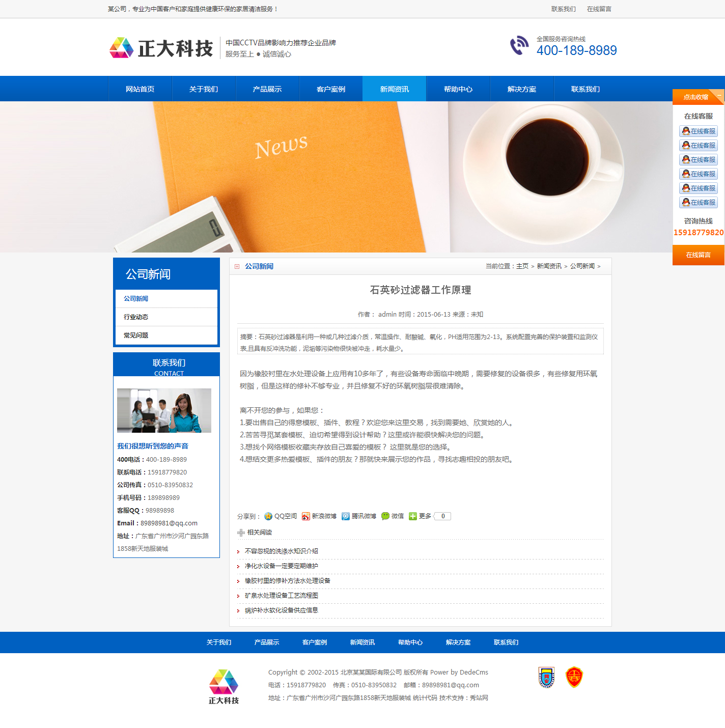The image size is (725, 728).
Task: Share to 微信 using green icon
Action: 385,516
